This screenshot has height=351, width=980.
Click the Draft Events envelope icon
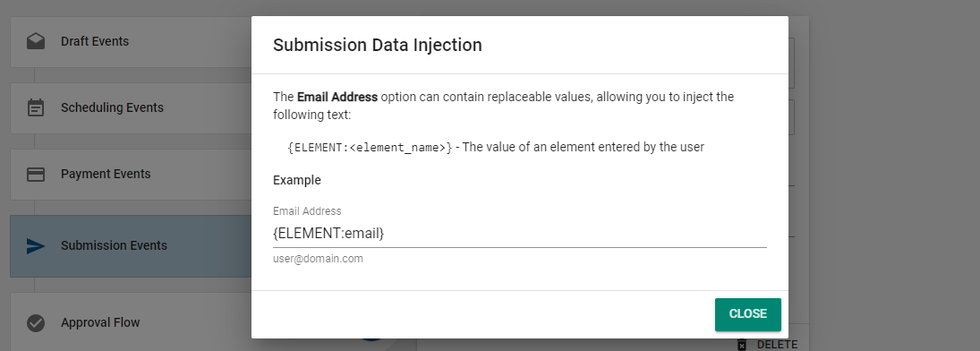click(36, 41)
